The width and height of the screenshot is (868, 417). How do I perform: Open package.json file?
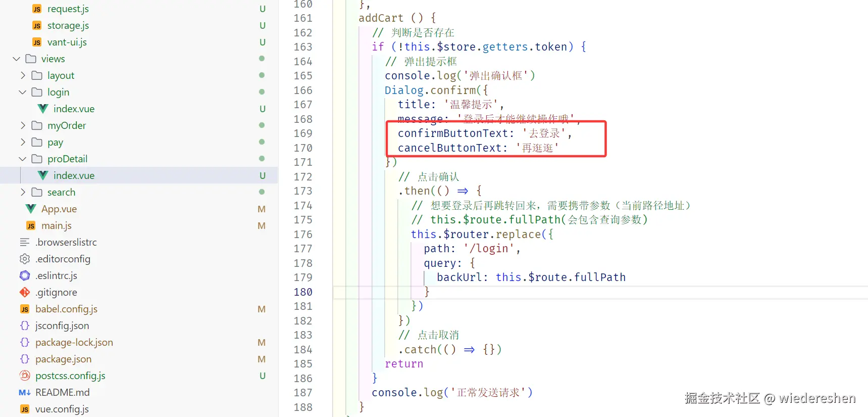[64, 359]
